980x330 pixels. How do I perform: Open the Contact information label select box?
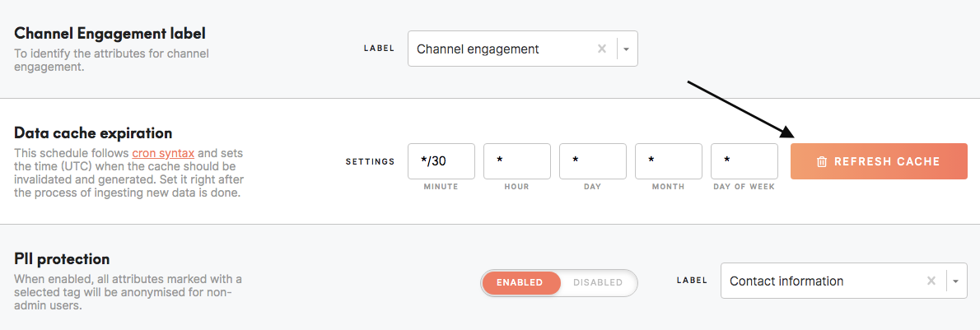[x=844, y=281]
